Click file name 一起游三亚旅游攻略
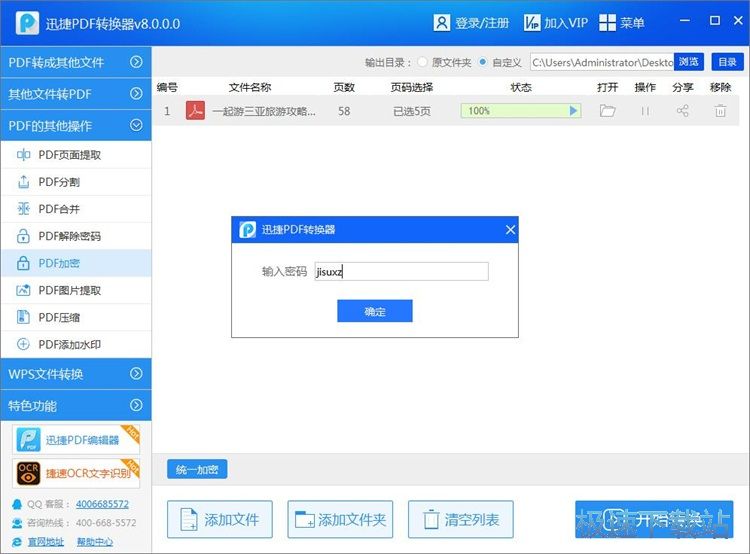The height and width of the screenshot is (554, 750). (x=264, y=111)
